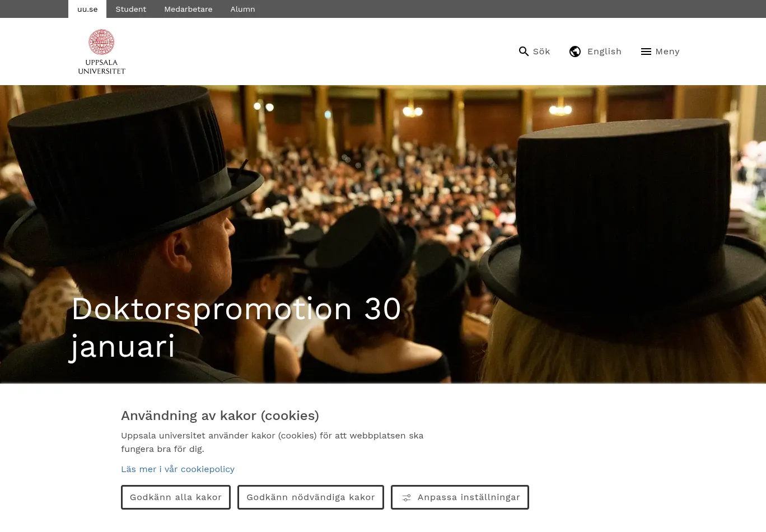Open the hamburger menu icon
This screenshot has height=532, width=766.
pos(646,52)
